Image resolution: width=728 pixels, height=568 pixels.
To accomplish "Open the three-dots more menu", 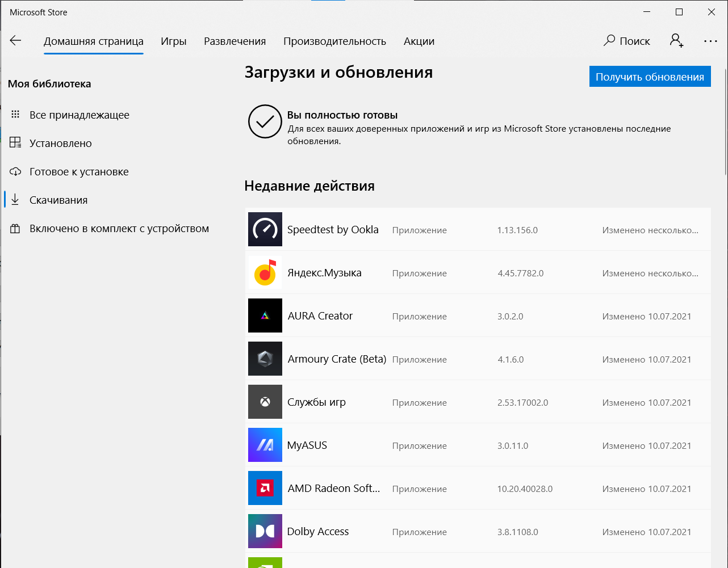I will click(x=710, y=41).
